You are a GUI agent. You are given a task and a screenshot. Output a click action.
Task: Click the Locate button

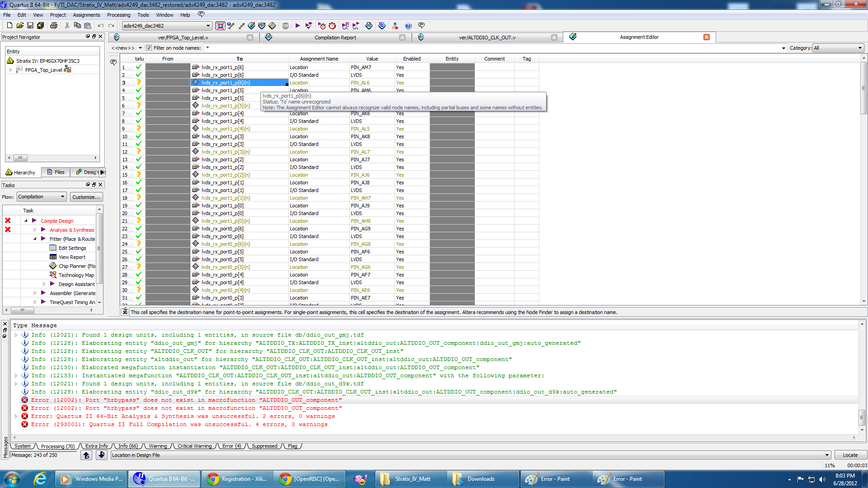pyautogui.click(x=849, y=455)
